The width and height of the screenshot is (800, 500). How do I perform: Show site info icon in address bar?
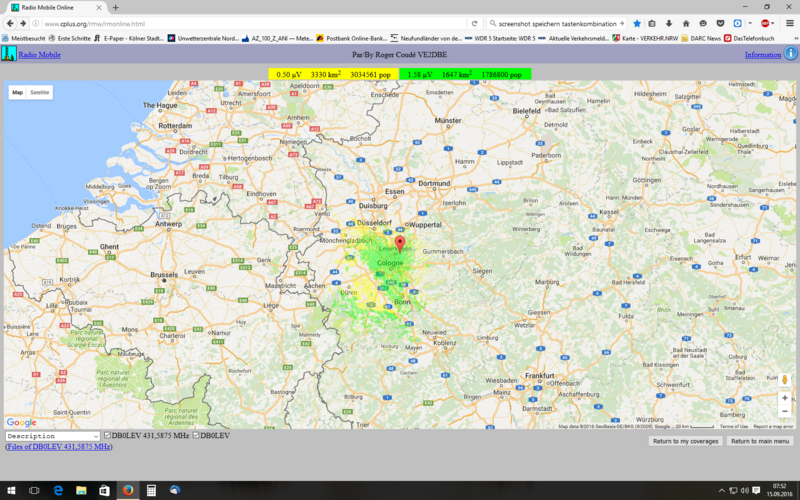pyautogui.click(x=36, y=23)
